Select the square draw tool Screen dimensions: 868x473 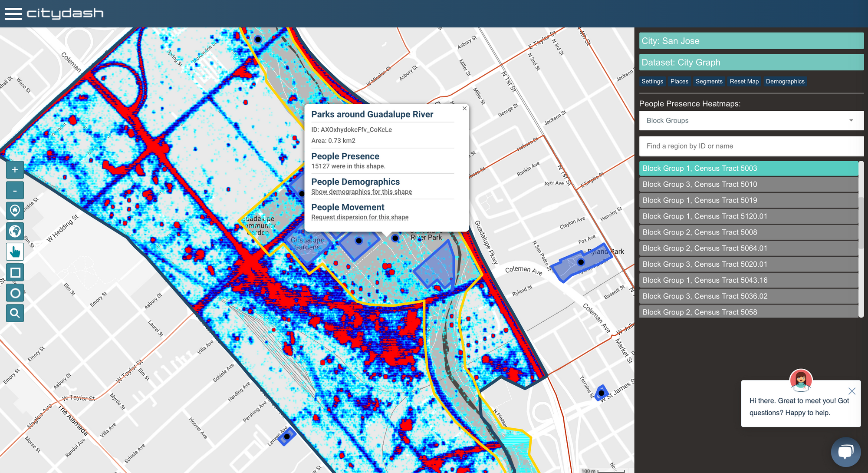tap(15, 272)
